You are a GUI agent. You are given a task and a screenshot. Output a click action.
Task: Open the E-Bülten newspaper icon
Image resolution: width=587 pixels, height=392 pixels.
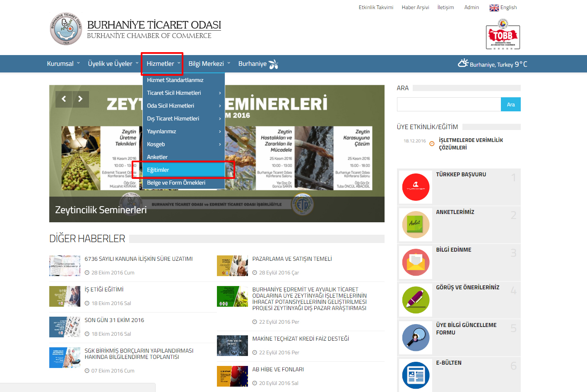pyautogui.click(x=416, y=375)
